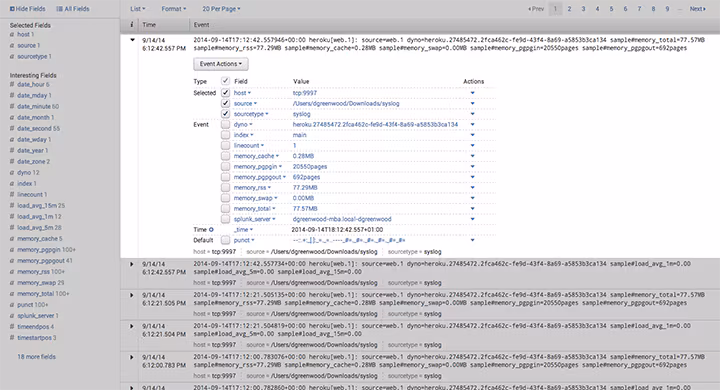Open the memory_cache row actions arrow
Viewport: 720px width, 390px height.
tap(472, 156)
